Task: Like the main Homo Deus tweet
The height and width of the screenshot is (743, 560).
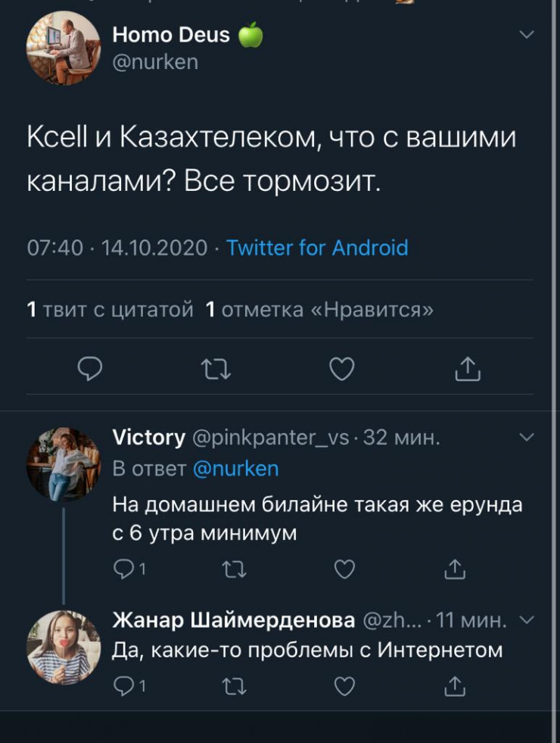Action: click(x=342, y=369)
